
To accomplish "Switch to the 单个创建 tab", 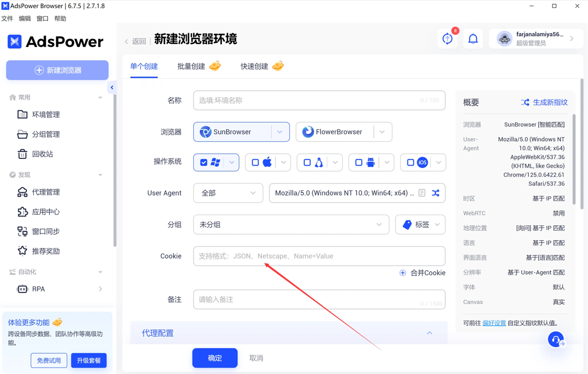I will (x=144, y=67).
